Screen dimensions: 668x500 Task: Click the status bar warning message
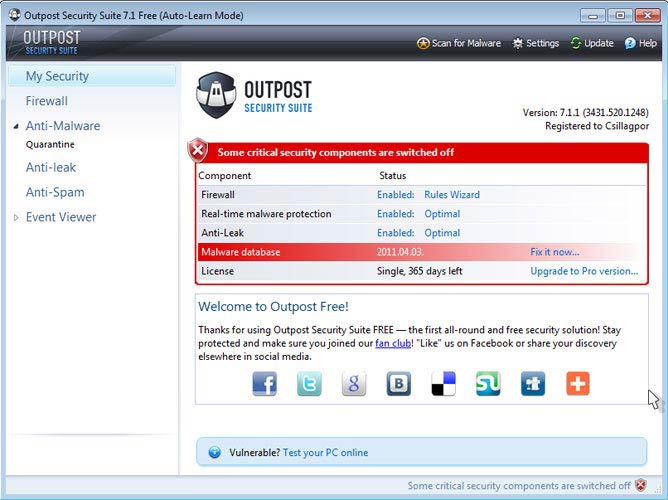(x=518, y=486)
